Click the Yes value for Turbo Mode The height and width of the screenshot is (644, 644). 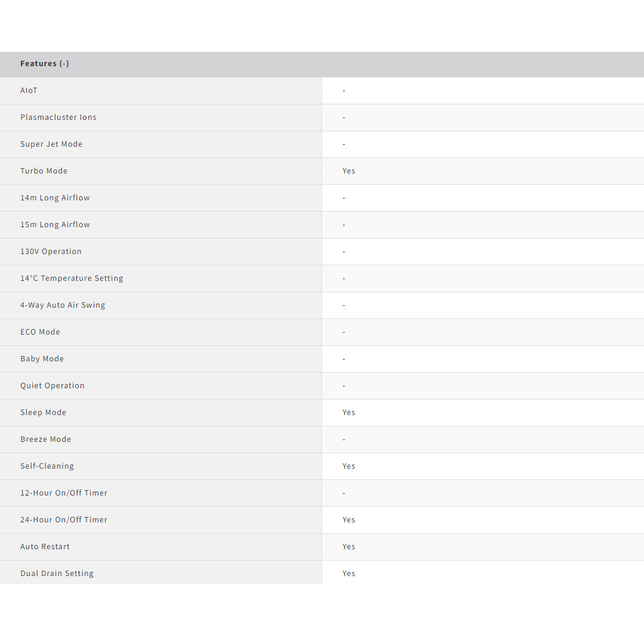pyautogui.click(x=349, y=171)
